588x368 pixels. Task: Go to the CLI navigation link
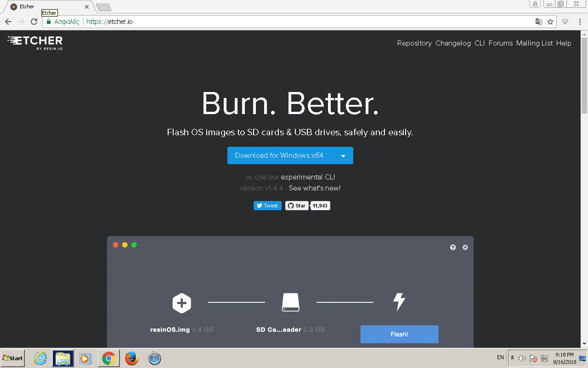(480, 43)
